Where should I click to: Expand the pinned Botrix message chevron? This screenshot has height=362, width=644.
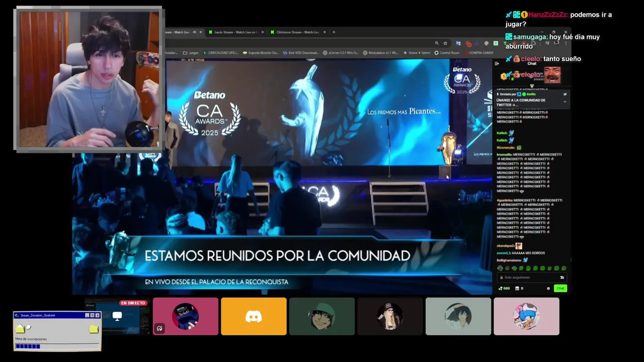565,102
